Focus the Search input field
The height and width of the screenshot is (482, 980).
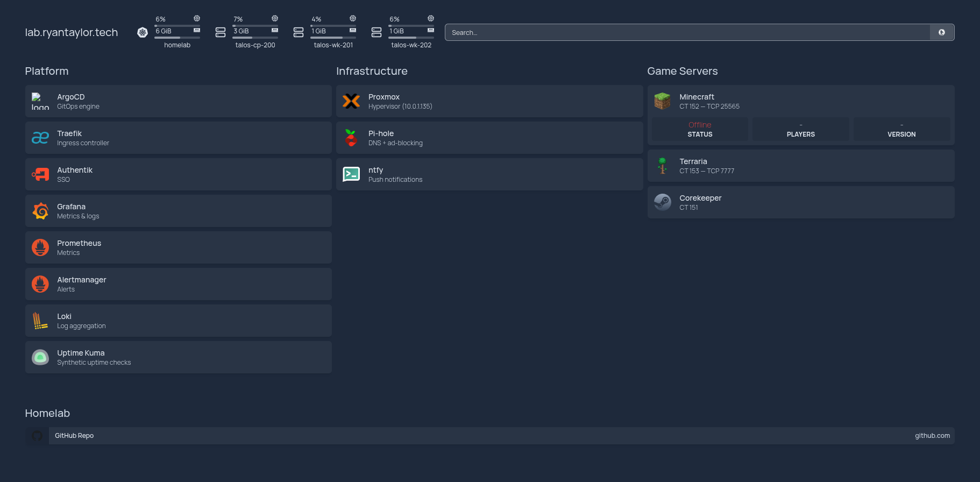pyautogui.click(x=687, y=32)
